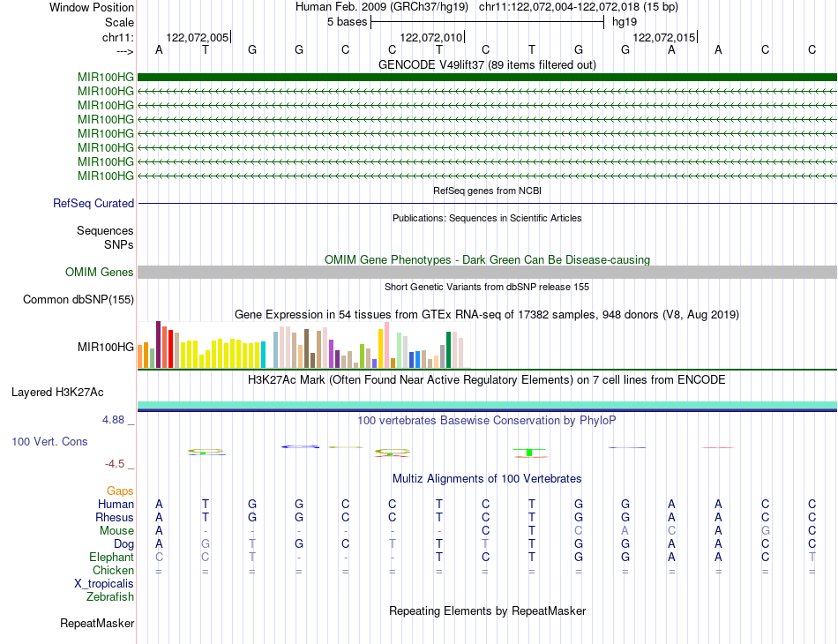Click the "G" base in Mouse row
The height and width of the screenshot is (644, 838).
[x=766, y=531]
